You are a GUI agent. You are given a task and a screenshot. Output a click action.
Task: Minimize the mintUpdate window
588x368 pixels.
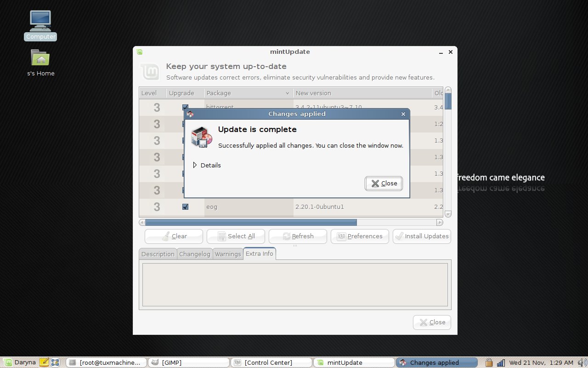[441, 52]
